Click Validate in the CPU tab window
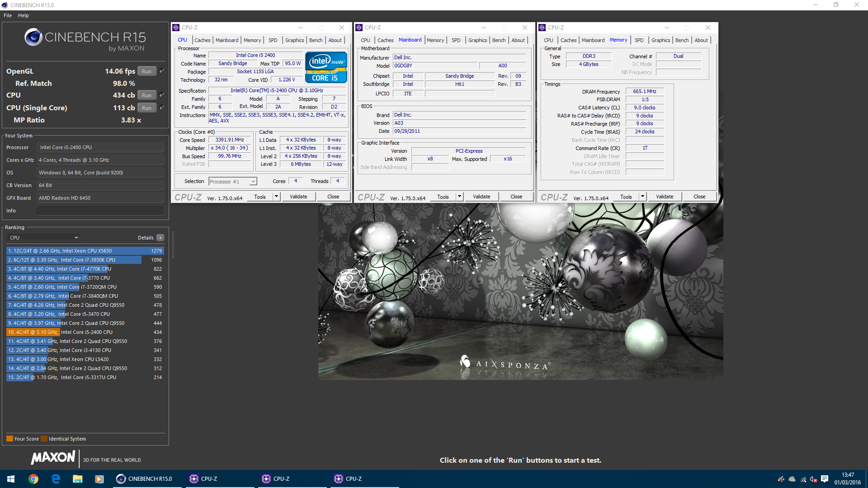This screenshot has height=488, width=868. click(x=298, y=197)
